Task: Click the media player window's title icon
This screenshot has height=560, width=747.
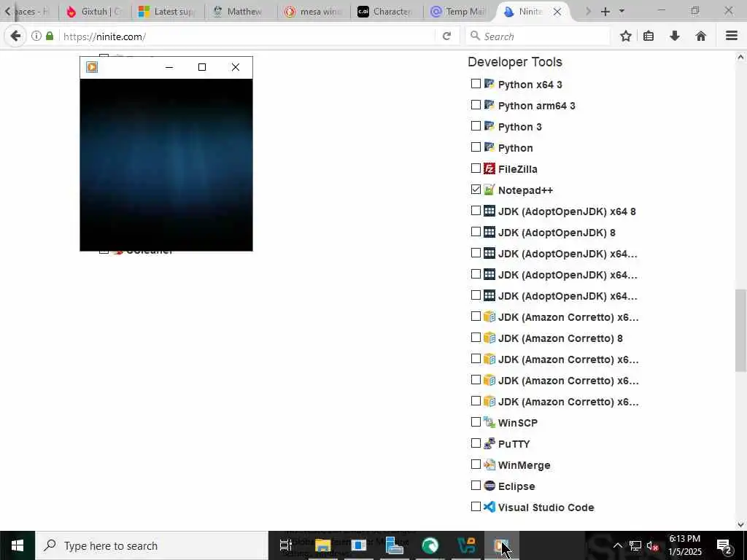Action: coord(92,67)
